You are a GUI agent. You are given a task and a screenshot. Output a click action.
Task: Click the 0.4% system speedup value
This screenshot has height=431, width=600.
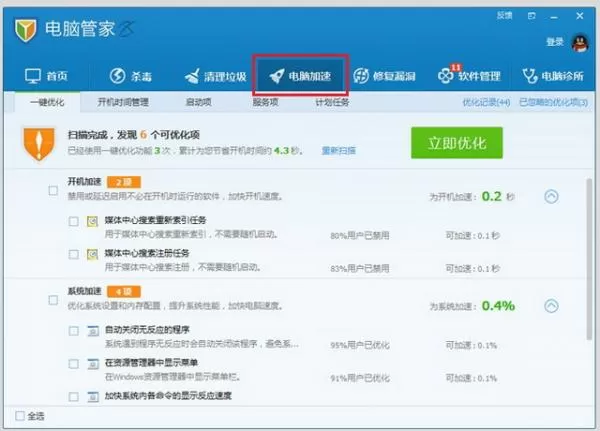tap(498, 306)
